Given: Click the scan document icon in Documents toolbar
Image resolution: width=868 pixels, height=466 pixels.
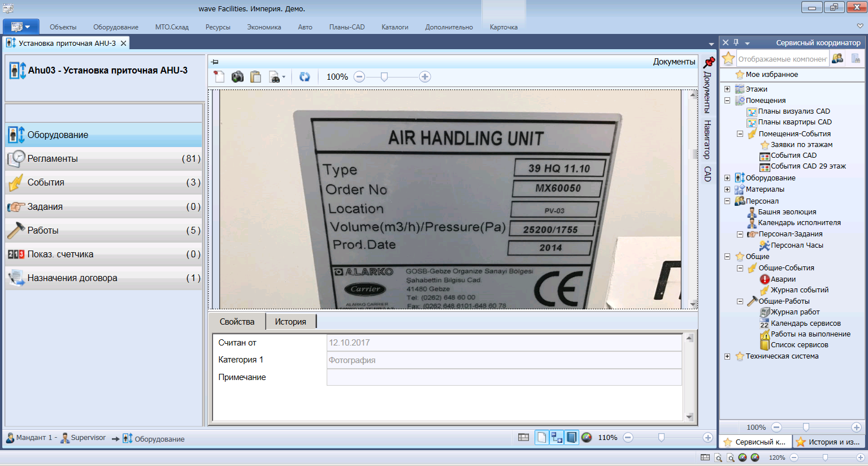Looking at the screenshot, I should pyautogui.click(x=274, y=77).
